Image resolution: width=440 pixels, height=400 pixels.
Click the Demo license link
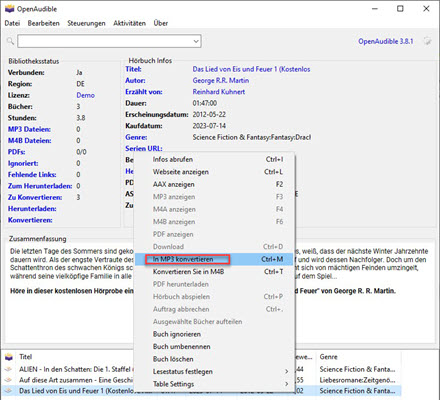coord(86,95)
